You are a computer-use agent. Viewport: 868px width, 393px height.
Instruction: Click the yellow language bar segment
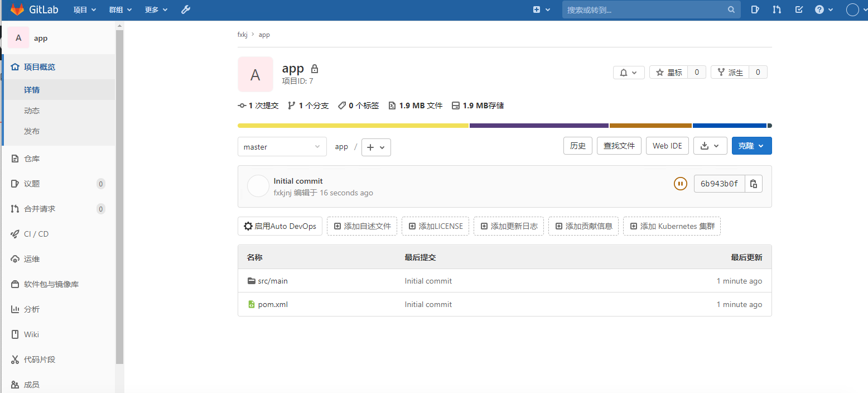click(x=353, y=126)
